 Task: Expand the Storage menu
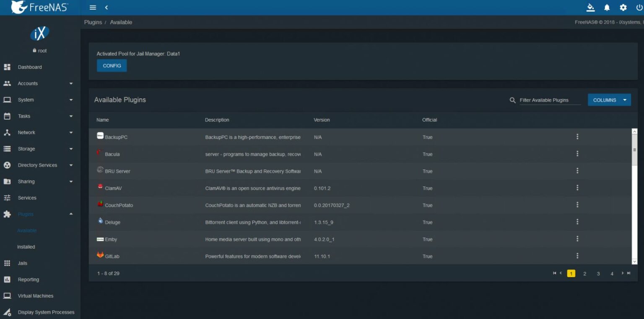click(x=40, y=149)
